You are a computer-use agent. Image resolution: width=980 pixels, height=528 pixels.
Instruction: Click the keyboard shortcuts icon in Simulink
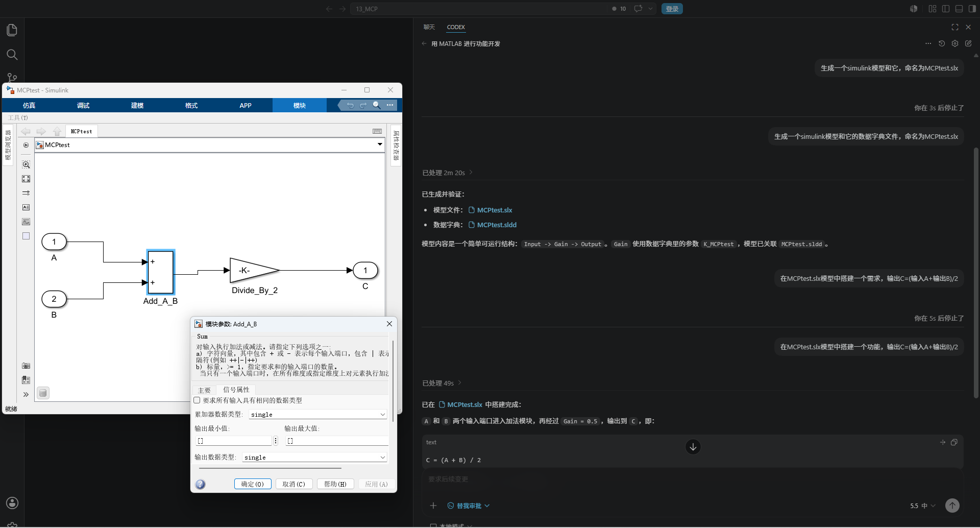(x=377, y=131)
